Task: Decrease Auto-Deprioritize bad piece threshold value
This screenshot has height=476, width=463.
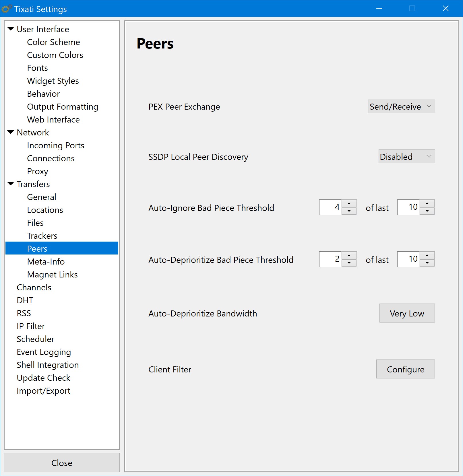Action: tap(349, 263)
